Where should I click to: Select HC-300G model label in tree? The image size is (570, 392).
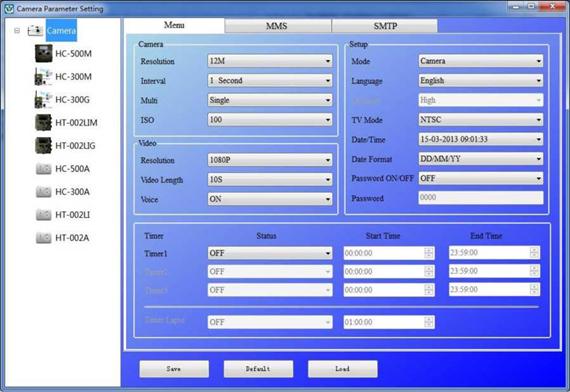[72, 100]
